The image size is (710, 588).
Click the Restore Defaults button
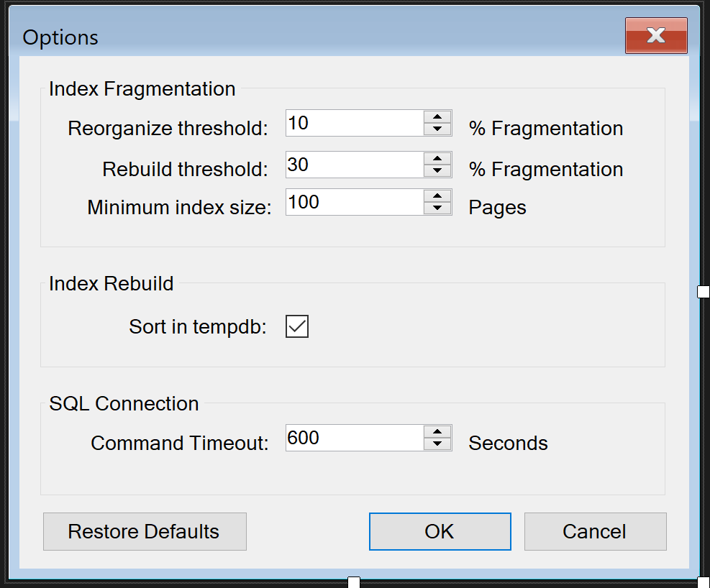point(145,531)
